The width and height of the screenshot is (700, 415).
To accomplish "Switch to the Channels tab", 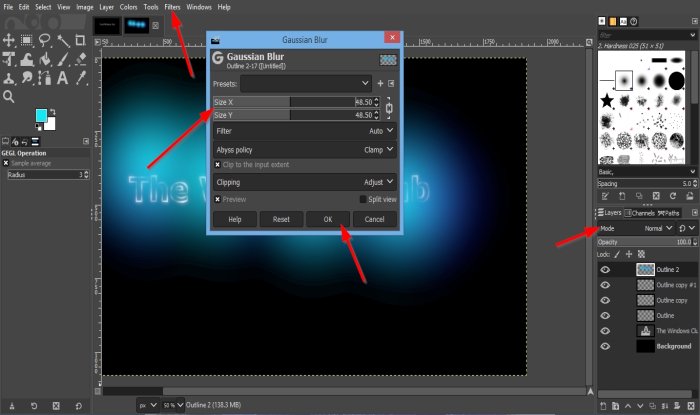I will point(639,213).
